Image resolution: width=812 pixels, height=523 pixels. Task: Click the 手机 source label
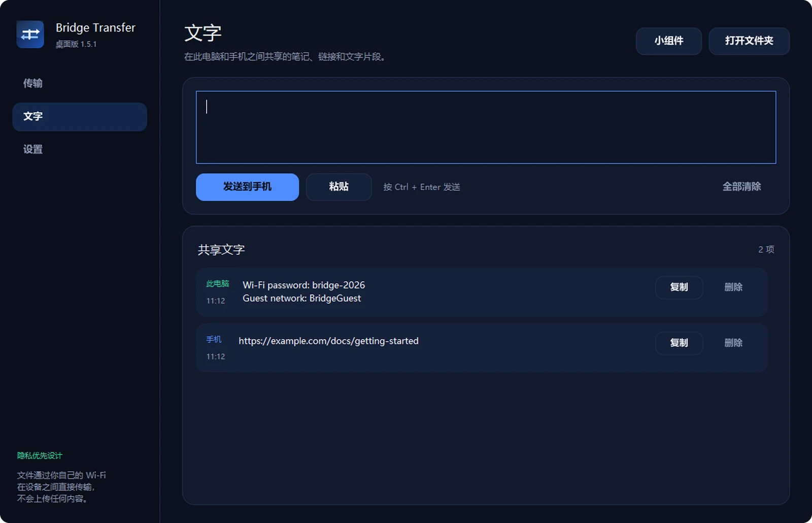click(x=214, y=340)
